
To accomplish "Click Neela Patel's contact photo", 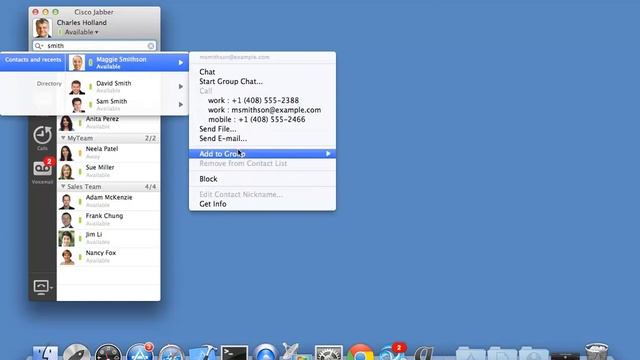I will [x=66, y=153].
